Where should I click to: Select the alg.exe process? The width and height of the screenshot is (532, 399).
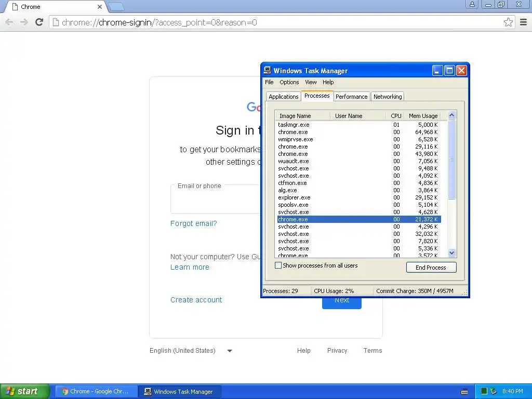point(359,190)
